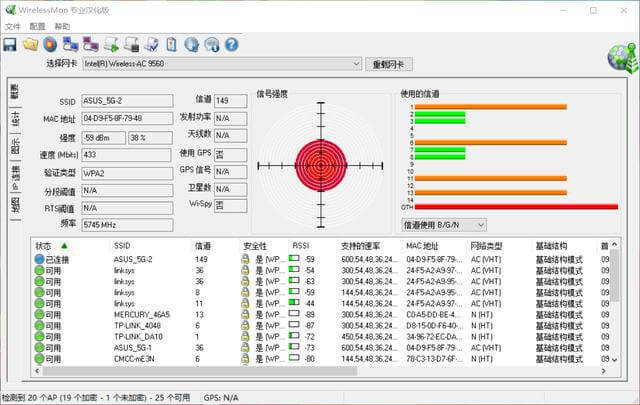Click the orange circular icon in toolbar
This screenshot has width=640, height=405.
[x=50, y=44]
